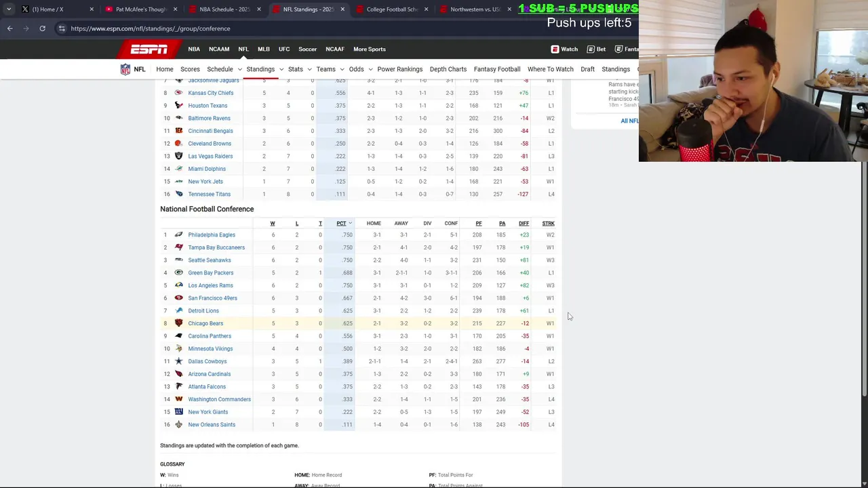Click the Cincinnati Bengals logo

point(179,131)
